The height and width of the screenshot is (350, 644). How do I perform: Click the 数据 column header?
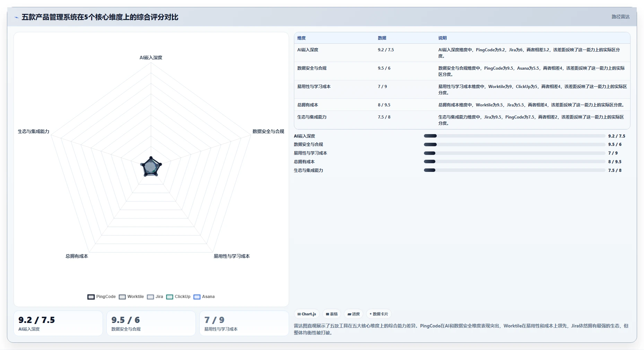click(x=382, y=38)
